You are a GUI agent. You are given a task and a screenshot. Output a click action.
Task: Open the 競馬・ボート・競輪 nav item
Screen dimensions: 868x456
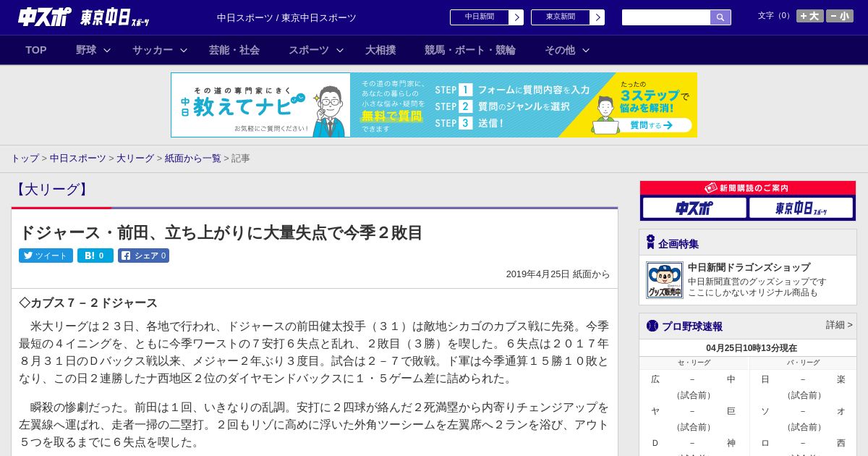[x=470, y=50]
